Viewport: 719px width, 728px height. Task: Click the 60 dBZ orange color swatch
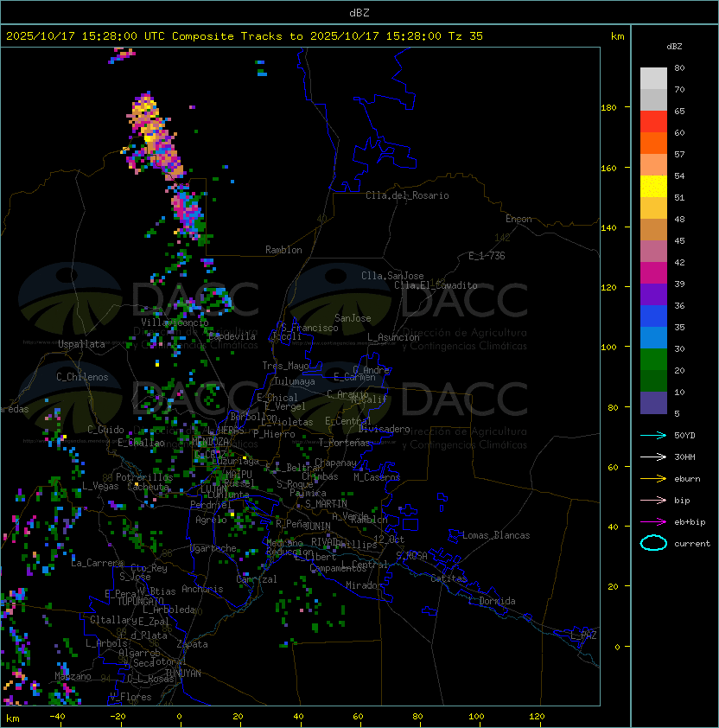pos(653,143)
